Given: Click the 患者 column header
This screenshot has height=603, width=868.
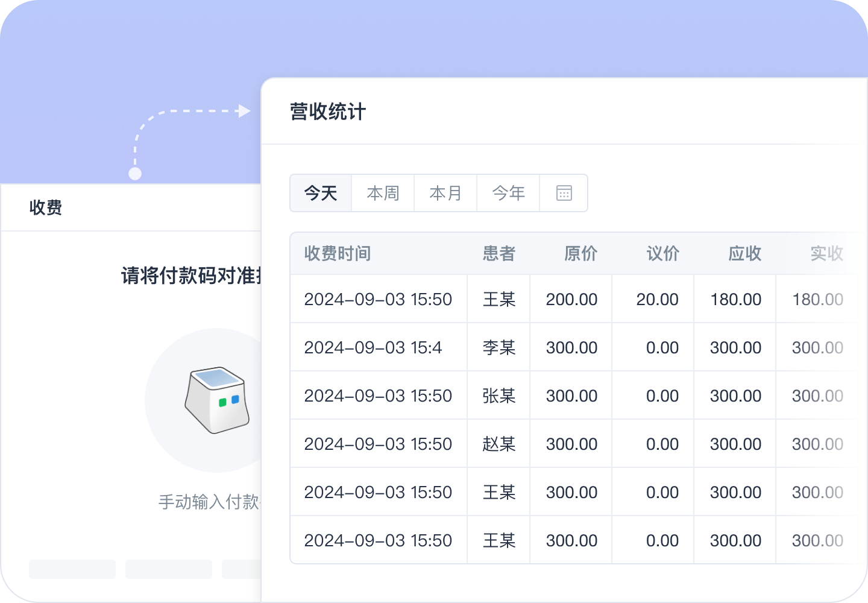Looking at the screenshot, I should tap(498, 253).
